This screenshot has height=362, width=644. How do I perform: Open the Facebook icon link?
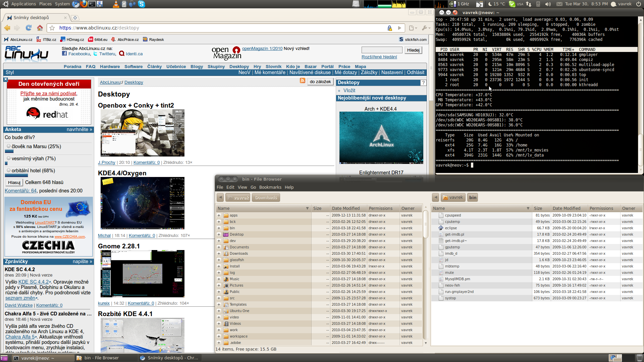tap(64, 54)
